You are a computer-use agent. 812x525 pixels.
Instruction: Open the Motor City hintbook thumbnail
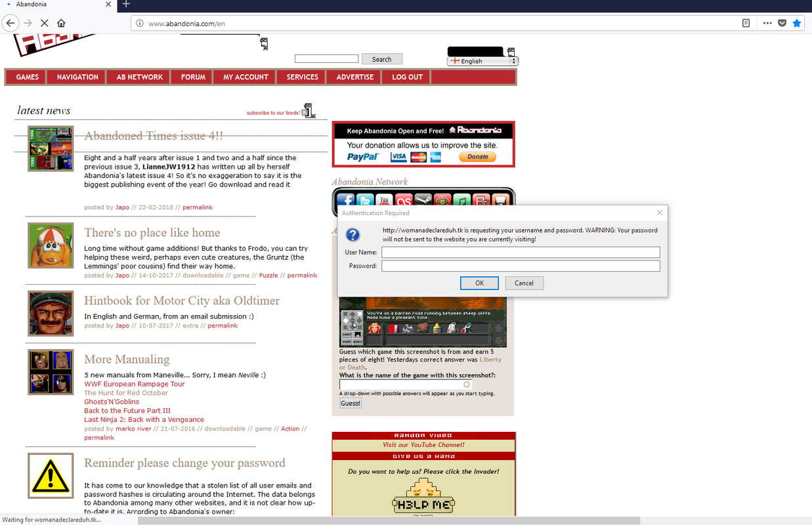coord(51,314)
